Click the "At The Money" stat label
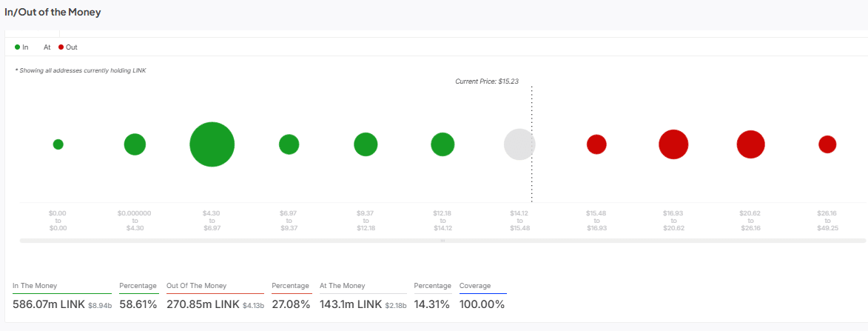This screenshot has width=868, height=331. tap(342, 286)
